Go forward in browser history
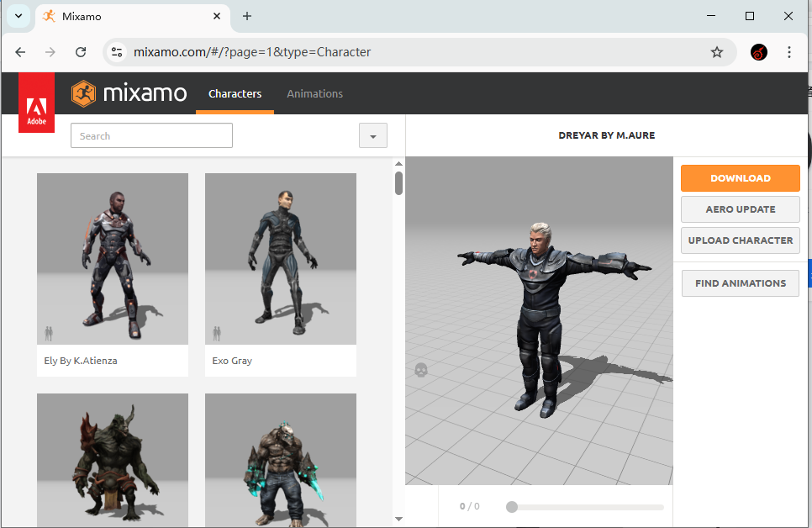812x528 pixels. [x=50, y=52]
